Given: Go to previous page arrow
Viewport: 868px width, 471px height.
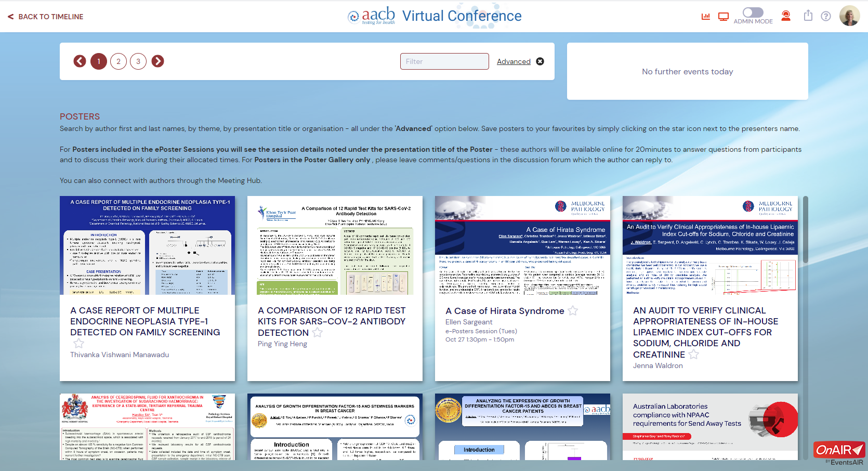Looking at the screenshot, I should 80,61.
